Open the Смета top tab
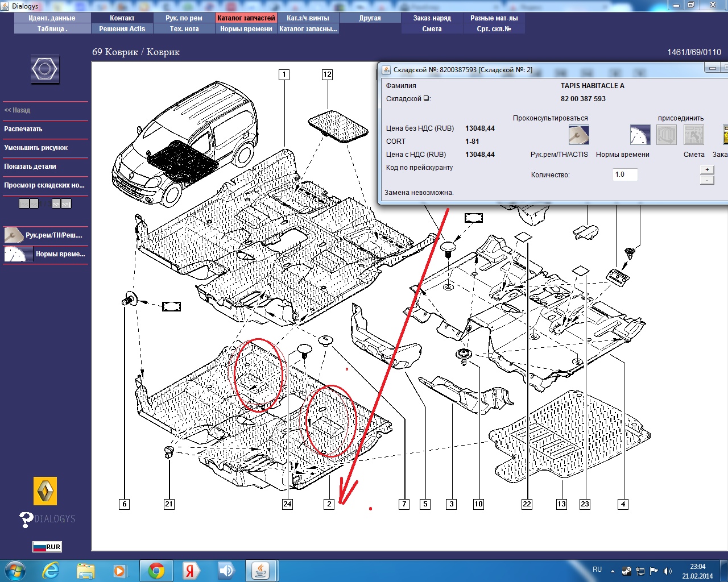 coord(432,29)
